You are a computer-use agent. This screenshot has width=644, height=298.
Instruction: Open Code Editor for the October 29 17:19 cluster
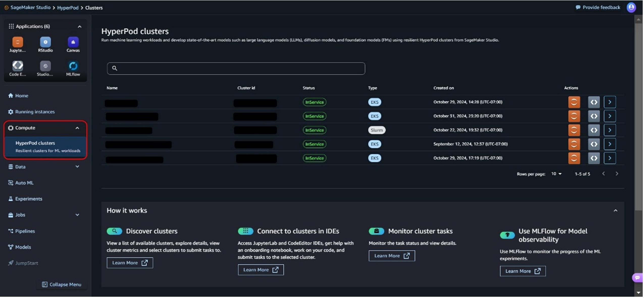click(594, 158)
